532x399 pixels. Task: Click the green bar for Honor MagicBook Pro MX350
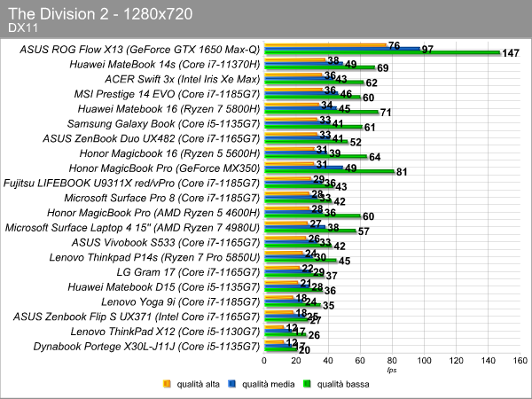click(329, 171)
